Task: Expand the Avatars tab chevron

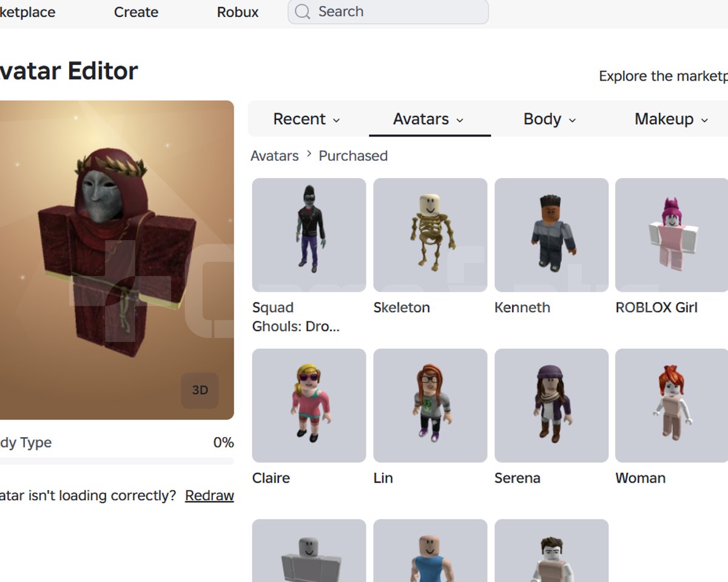Action: (460, 120)
